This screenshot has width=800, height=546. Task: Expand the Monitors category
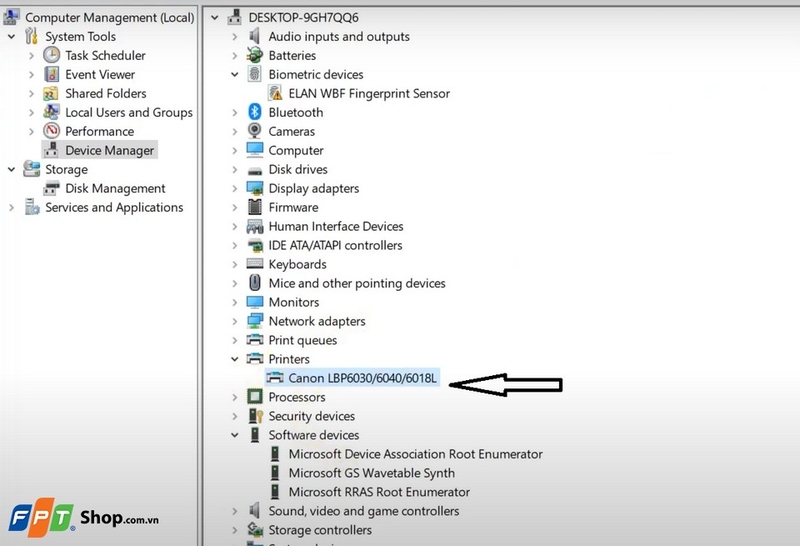[235, 302]
